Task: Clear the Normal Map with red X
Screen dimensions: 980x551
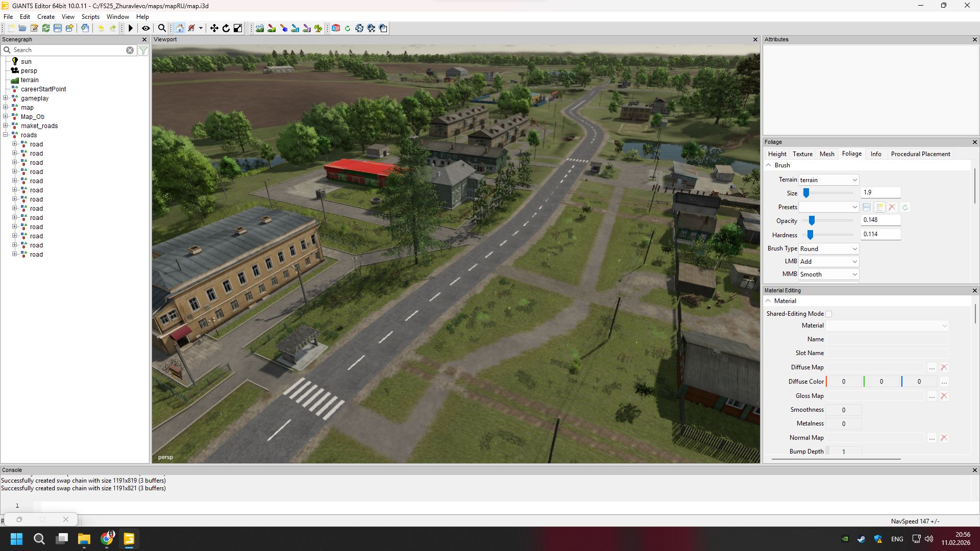Action: pyautogui.click(x=944, y=438)
